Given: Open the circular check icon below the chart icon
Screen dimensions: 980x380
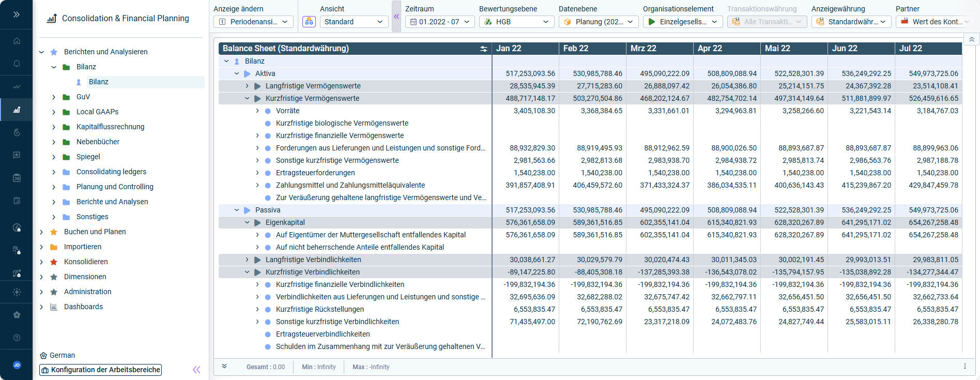Looking at the screenshot, I should point(17,132).
